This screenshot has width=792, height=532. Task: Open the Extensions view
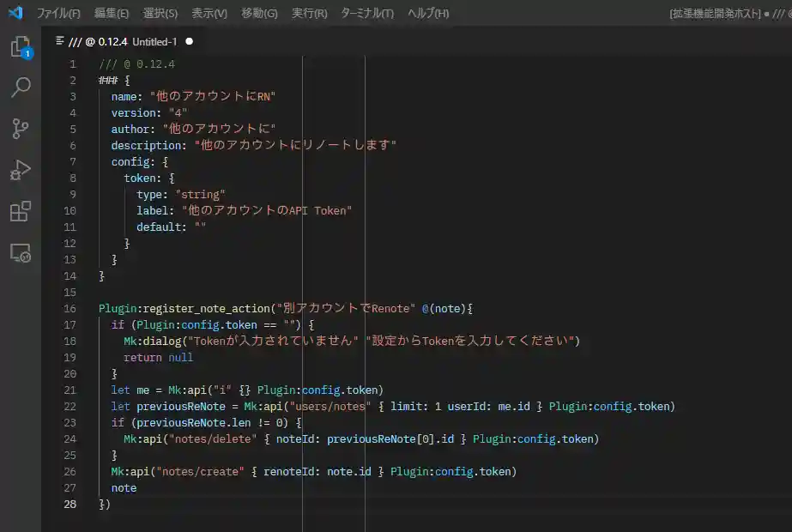22,212
